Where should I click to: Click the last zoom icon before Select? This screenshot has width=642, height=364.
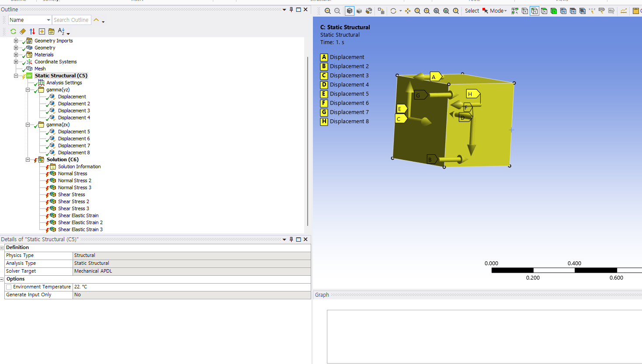(456, 11)
